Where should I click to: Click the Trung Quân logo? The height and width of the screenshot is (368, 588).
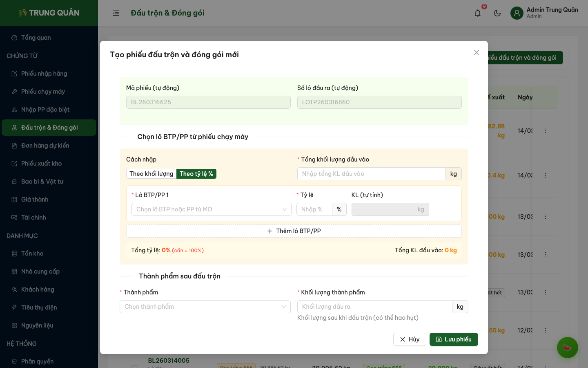click(49, 13)
